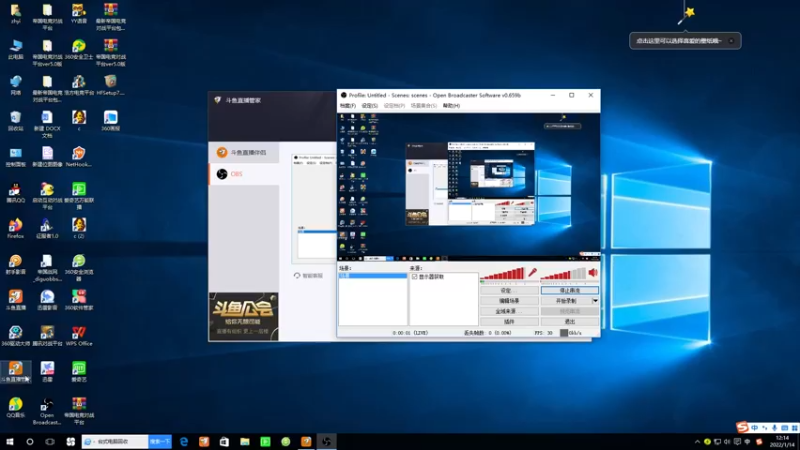
Task: Click the OBS preview area
Action: (x=468, y=187)
